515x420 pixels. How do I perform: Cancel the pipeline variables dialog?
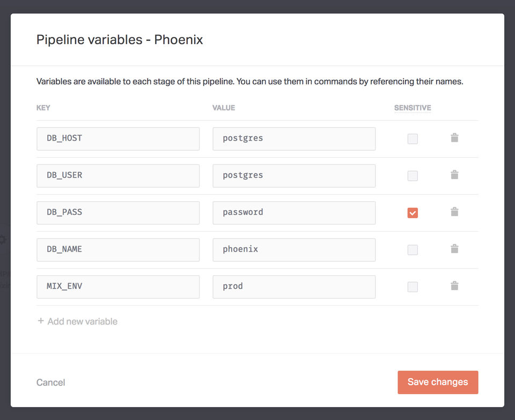coord(50,382)
